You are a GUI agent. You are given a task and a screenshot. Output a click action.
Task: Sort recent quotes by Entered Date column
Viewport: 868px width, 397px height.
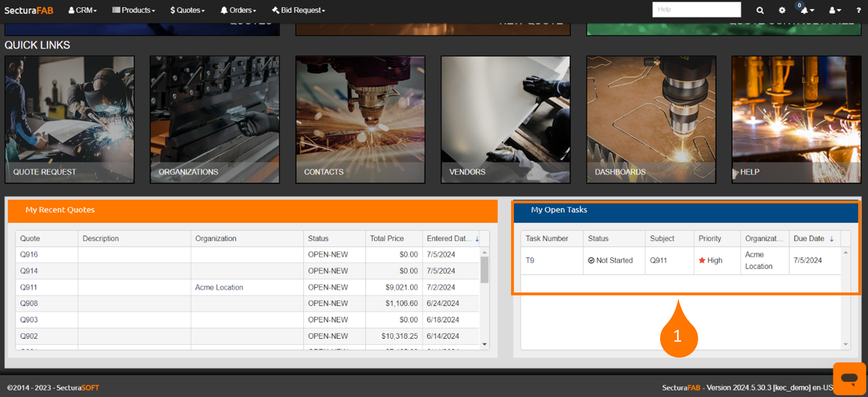point(449,239)
